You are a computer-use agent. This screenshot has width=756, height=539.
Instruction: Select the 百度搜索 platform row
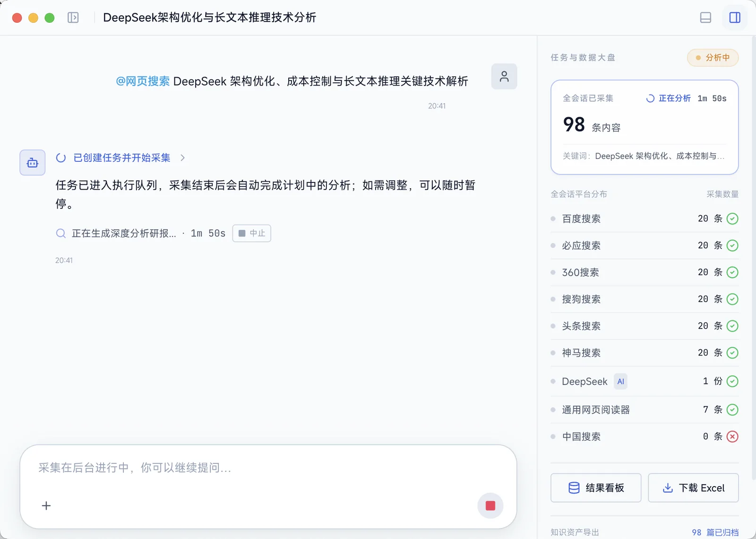[644, 218]
